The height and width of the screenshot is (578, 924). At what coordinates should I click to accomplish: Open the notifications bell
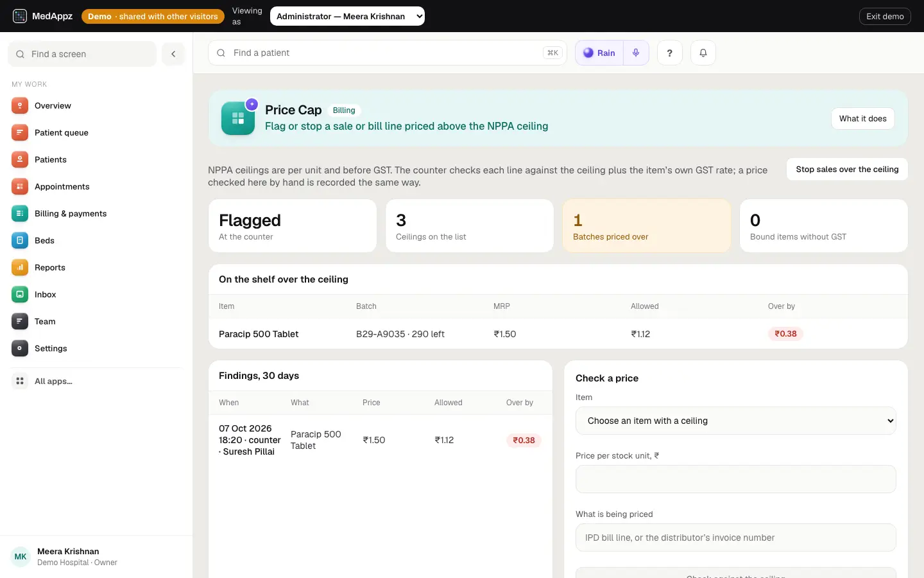(703, 53)
